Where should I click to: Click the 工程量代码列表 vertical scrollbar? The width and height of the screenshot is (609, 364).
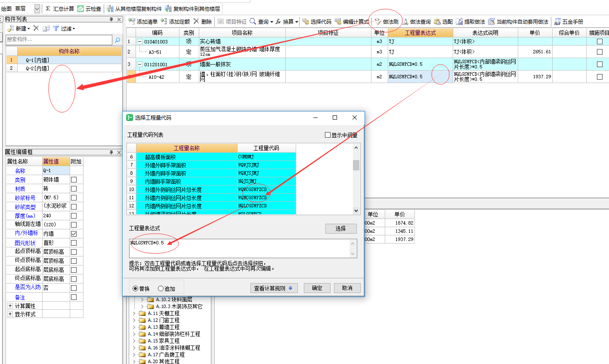click(356, 179)
